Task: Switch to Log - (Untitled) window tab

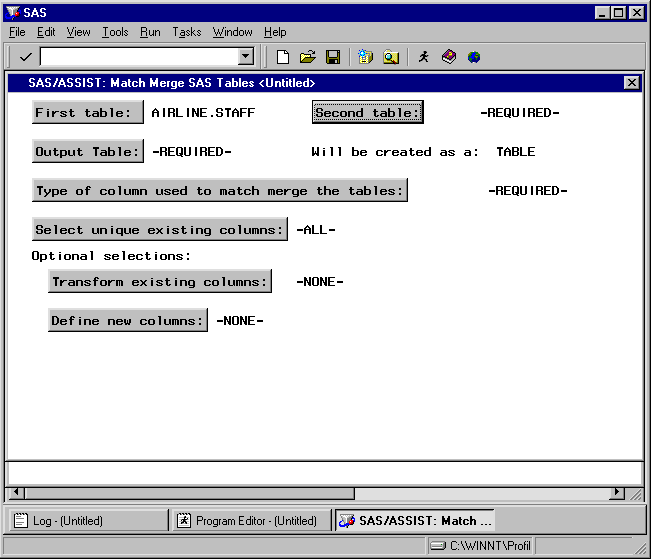Action: pyautogui.click(x=89, y=520)
